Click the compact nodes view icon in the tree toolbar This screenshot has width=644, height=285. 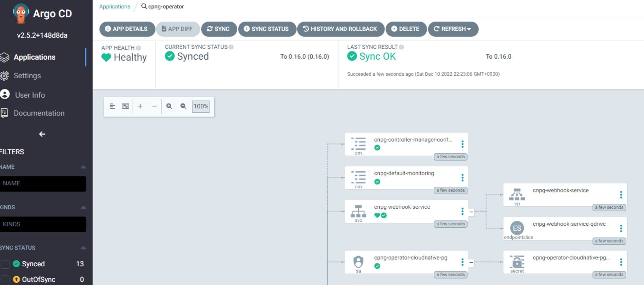(x=112, y=106)
